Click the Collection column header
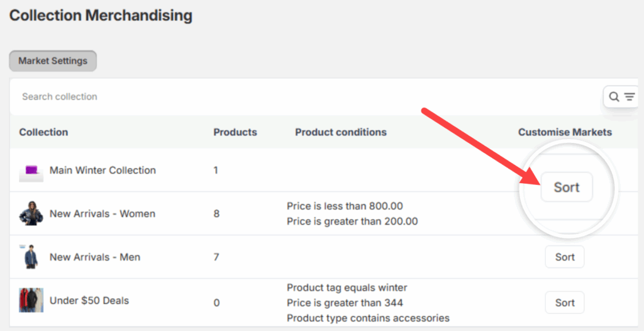 [43, 132]
